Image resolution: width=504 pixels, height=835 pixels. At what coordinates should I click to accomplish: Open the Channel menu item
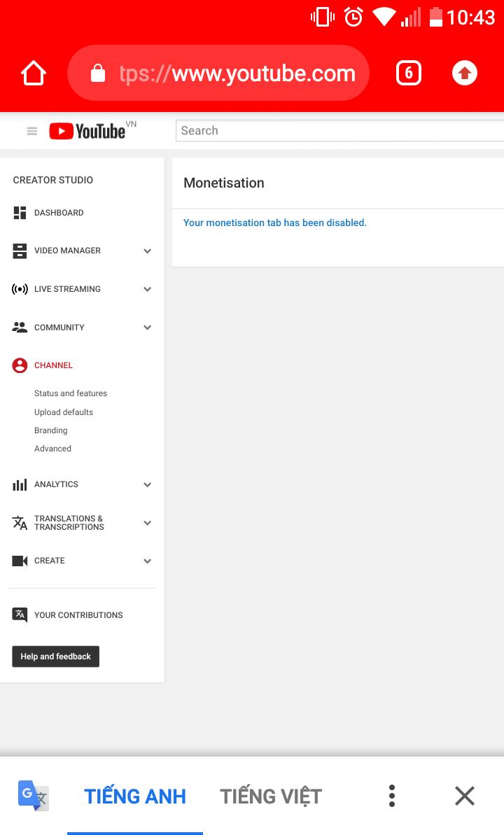(x=53, y=365)
